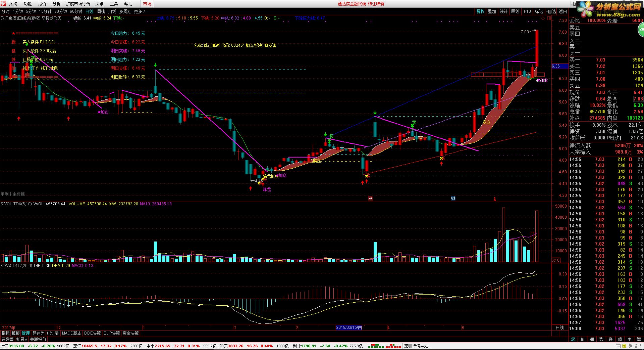Click the 开弹幕 button
The height and width of the screenshot is (350, 644).
pyautogui.click(x=7, y=339)
